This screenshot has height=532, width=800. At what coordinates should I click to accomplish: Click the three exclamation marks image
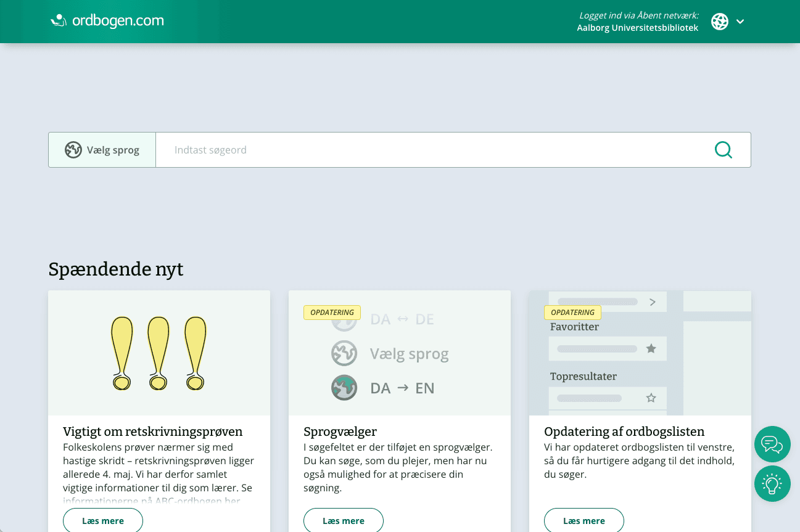pos(159,353)
